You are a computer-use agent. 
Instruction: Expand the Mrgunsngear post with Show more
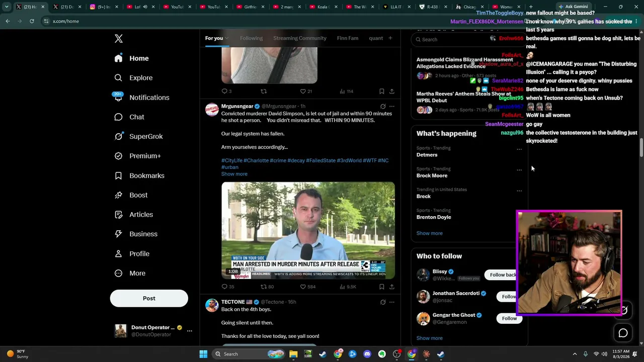[234, 174]
